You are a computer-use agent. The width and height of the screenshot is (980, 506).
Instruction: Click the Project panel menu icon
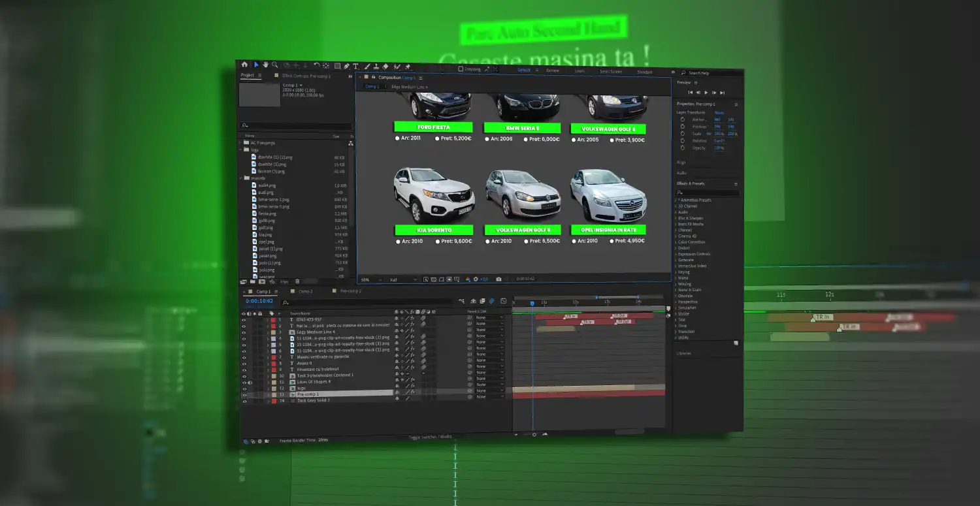pyautogui.click(x=259, y=76)
